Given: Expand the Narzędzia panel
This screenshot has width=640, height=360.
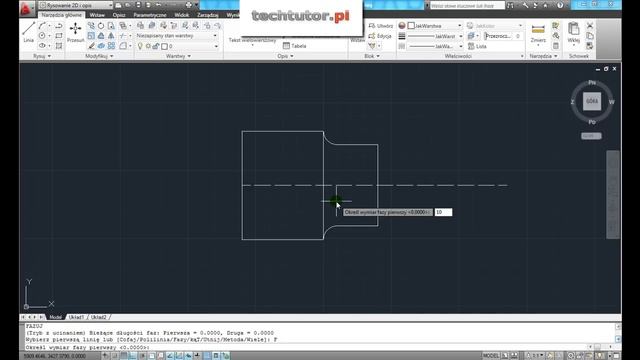Looking at the screenshot, I should pos(543,56).
